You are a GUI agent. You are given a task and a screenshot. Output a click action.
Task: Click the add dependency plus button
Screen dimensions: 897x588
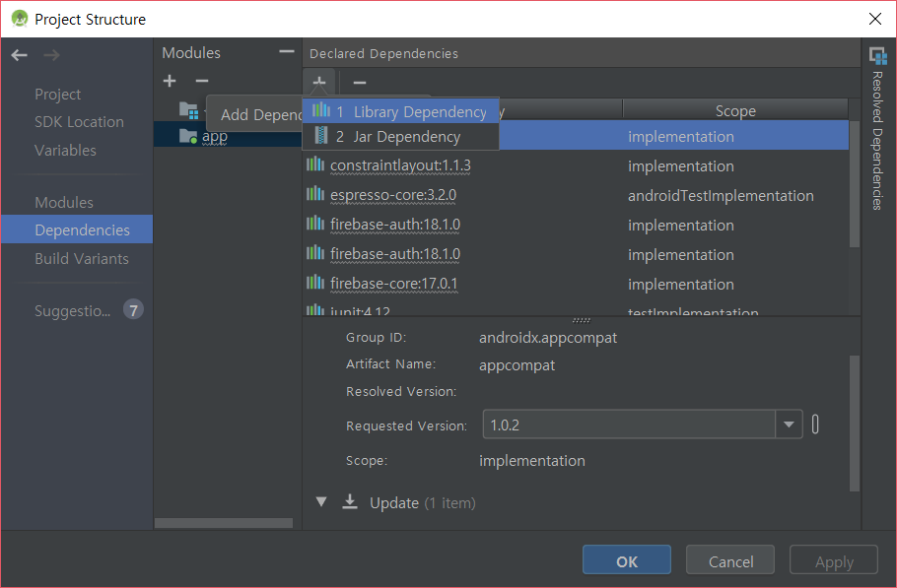(x=319, y=83)
